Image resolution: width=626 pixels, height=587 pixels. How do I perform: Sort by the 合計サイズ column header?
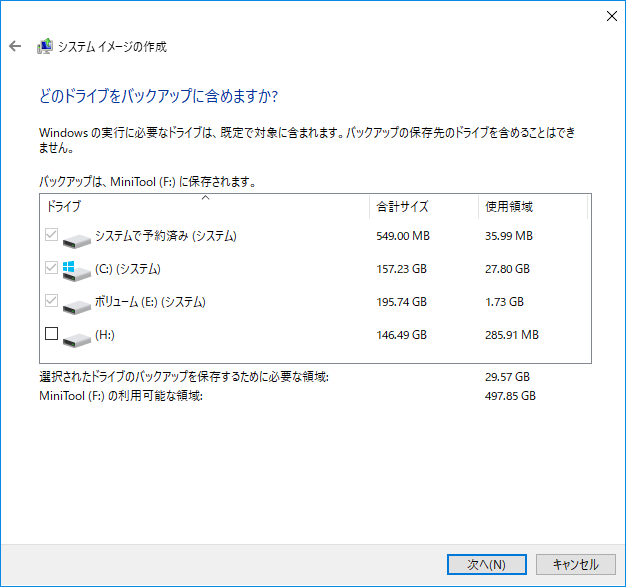click(x=403, y=207)
